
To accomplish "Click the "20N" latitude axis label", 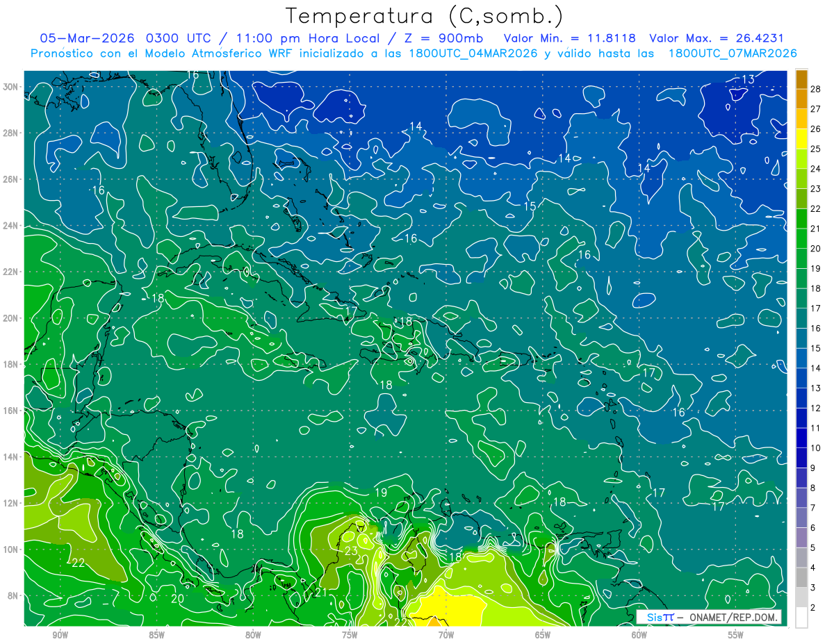I will coord(11,318).
